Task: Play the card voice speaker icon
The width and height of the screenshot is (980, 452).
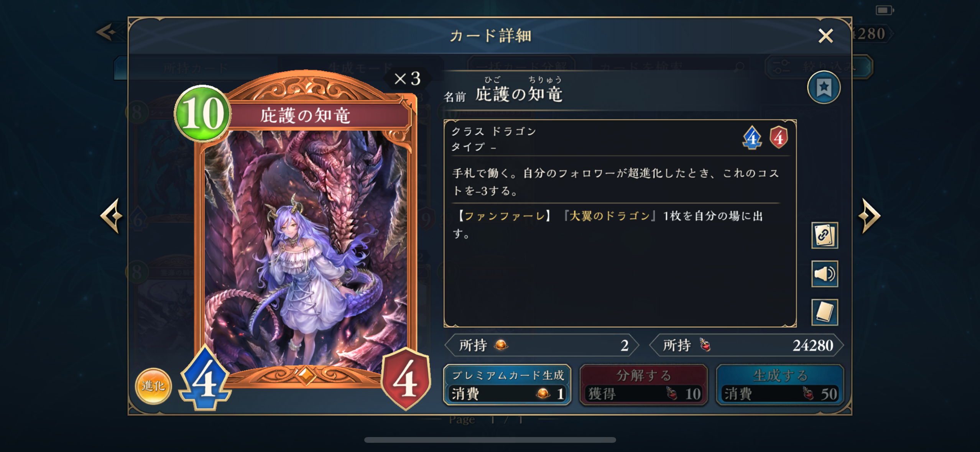Action: click(x=824, y=274)
